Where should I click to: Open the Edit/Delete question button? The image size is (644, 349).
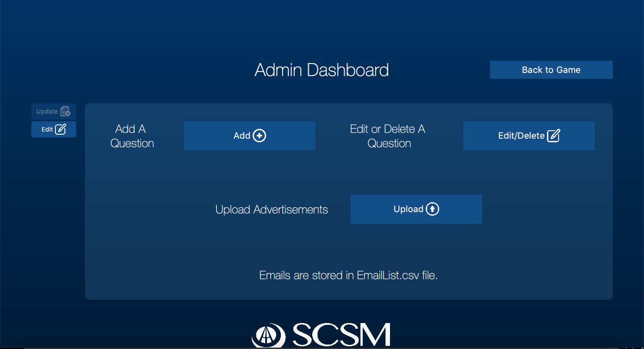(529, 136)
